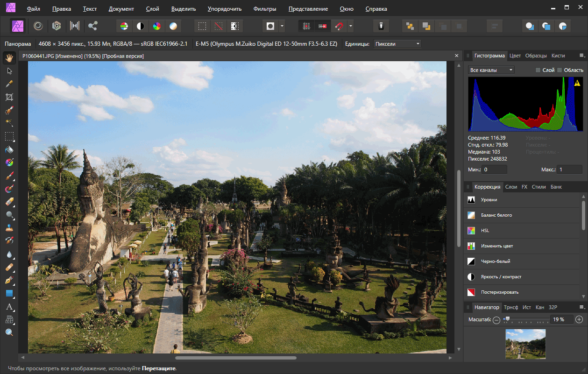Toggle the Область checkbox in histogram
This screenshot has height=374, width=588.
point(559,70)
